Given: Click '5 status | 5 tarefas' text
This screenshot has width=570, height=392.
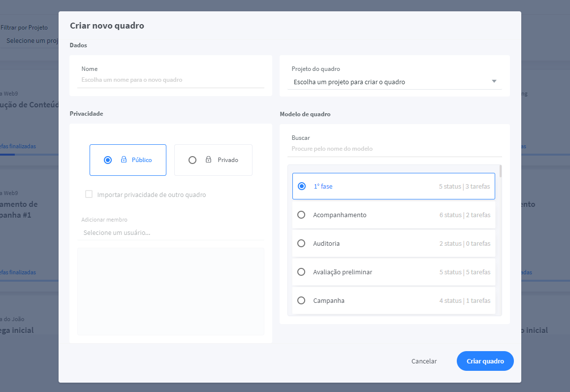Looking at the screenshot, I should coord(465,272).
